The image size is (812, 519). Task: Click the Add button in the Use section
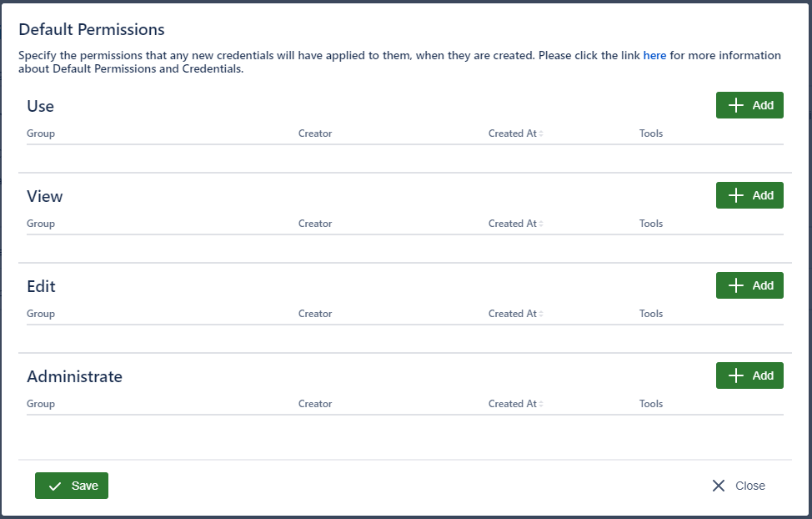[x=749, y=105]
